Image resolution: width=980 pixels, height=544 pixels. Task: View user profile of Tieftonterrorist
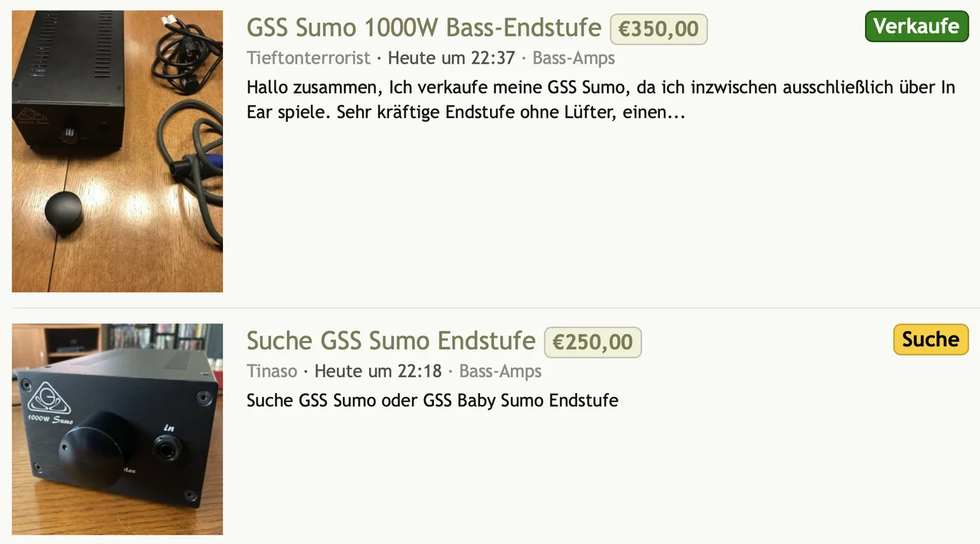pos(309,58)
